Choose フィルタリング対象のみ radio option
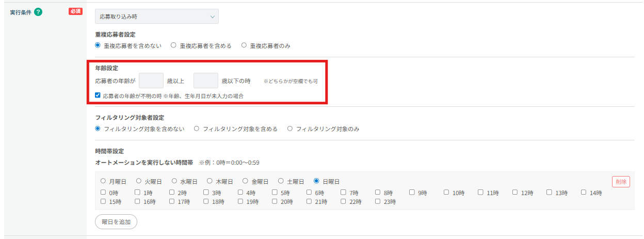The width and height of the screenshot is (644, 239). pyautogui.click(x=289, y=129)
